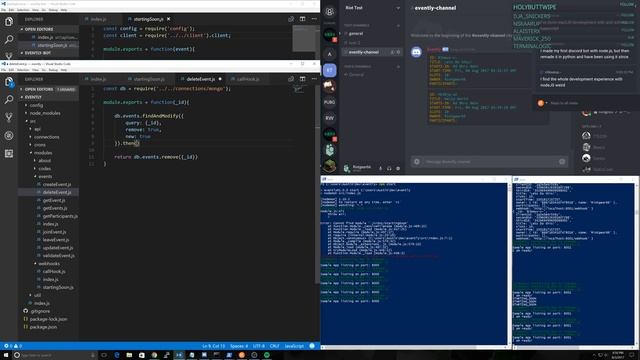
Task: Open package.json in Explorer tree
Action: [x=43, y=327]
